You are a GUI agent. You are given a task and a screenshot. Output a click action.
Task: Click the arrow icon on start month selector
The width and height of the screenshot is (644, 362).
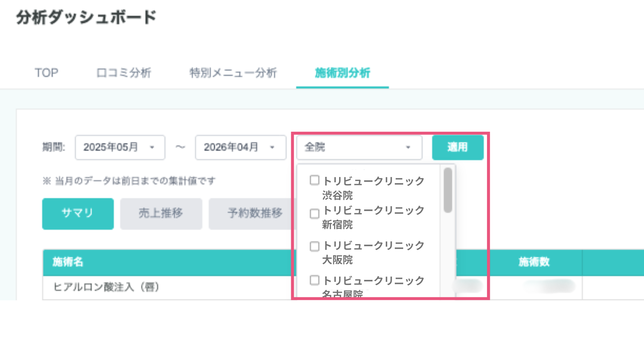(x=152, y=147)
